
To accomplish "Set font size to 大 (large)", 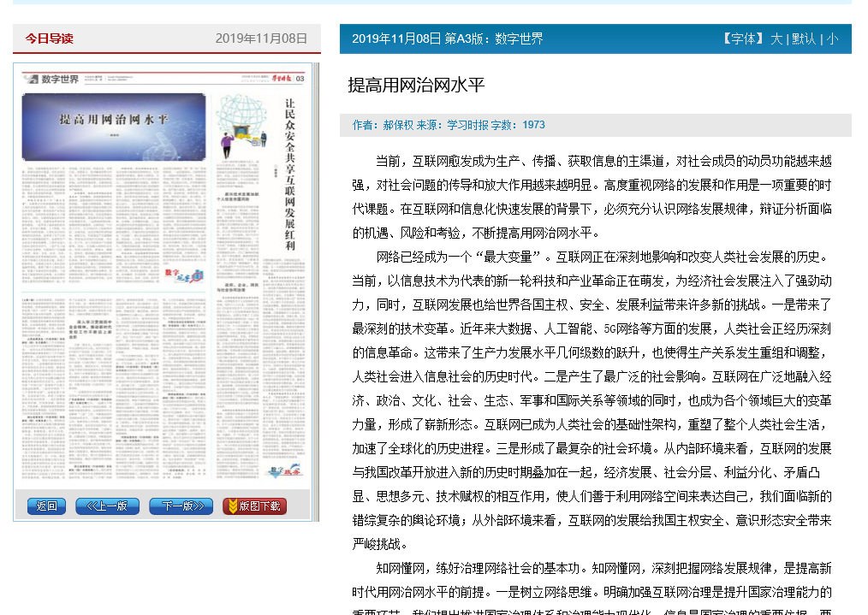I will (776, 38).
